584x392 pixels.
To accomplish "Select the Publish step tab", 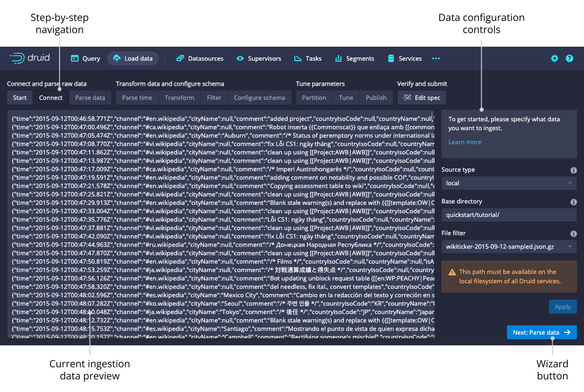I will pyautogui.click(x=376, y=98).
